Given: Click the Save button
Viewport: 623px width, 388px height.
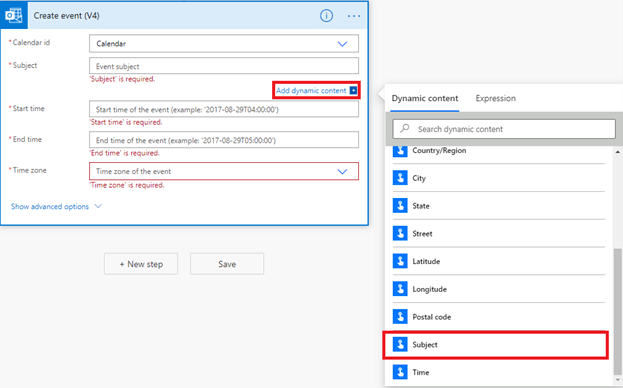Looking at the screenshot, I should tap(227, 264).
